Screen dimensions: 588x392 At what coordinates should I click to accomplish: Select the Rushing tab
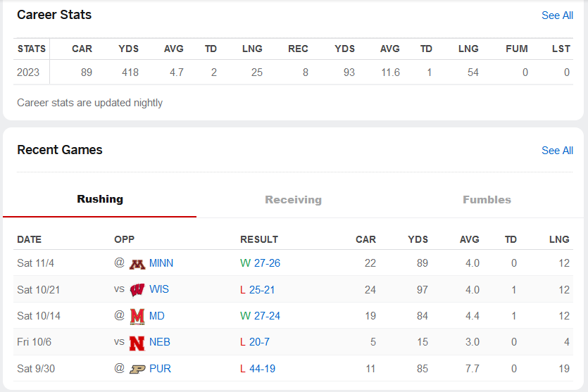coord(100,199)
